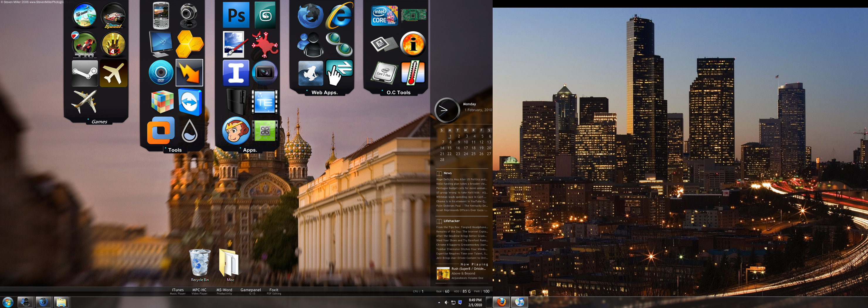Click the orange honeycomb icon in Tools
Image resolution: width=868 pixels, height=308 pixels.
[190, 44]
